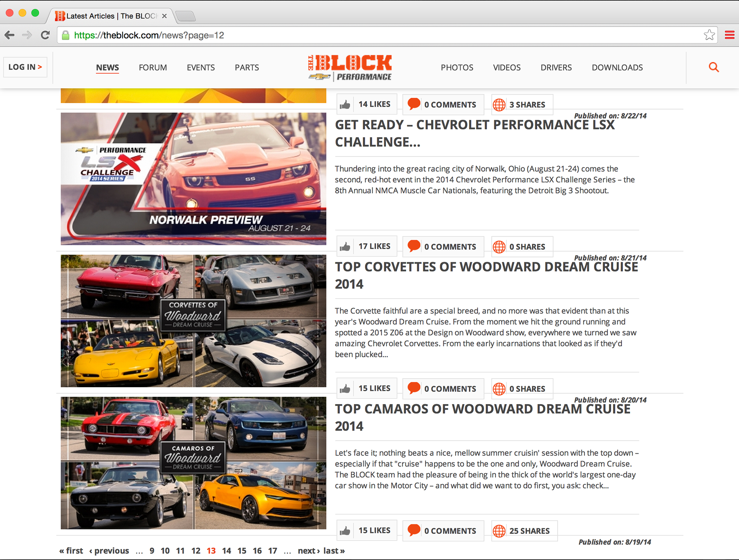
Task: Open the DRIVERS section
Action: click(556, 67)
